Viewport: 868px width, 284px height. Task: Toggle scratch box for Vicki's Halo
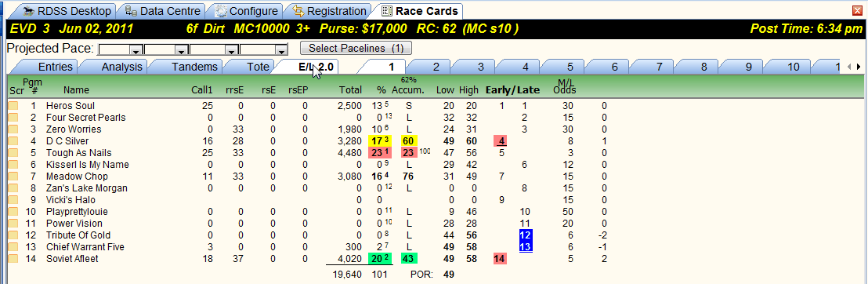pos(13,200)
